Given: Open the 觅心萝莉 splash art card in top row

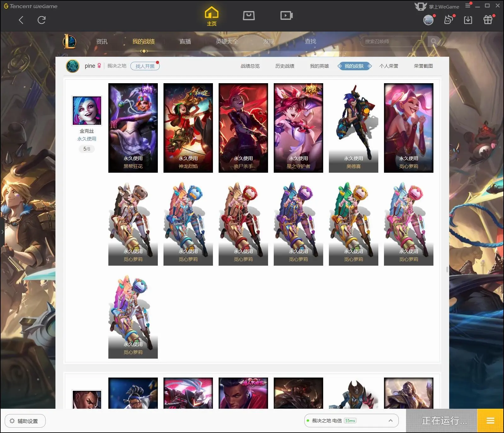Looking at the screenshot, I should click(x=409, y=128).
